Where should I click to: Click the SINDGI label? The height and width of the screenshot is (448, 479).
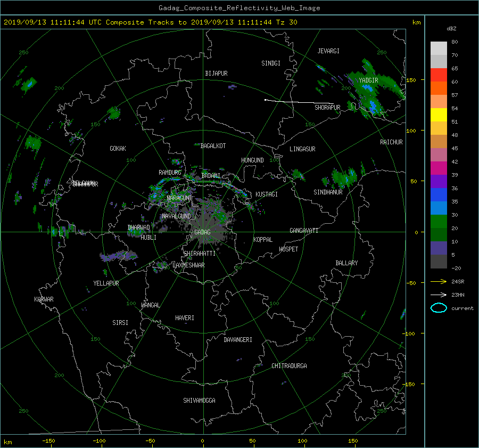[x=271, y=63]
